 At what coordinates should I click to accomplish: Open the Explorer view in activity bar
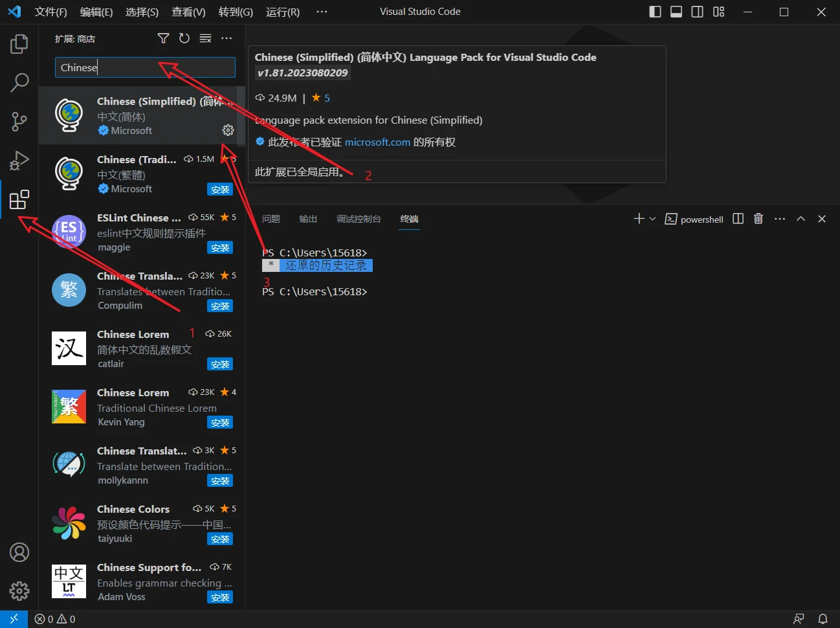coord(19,44)
